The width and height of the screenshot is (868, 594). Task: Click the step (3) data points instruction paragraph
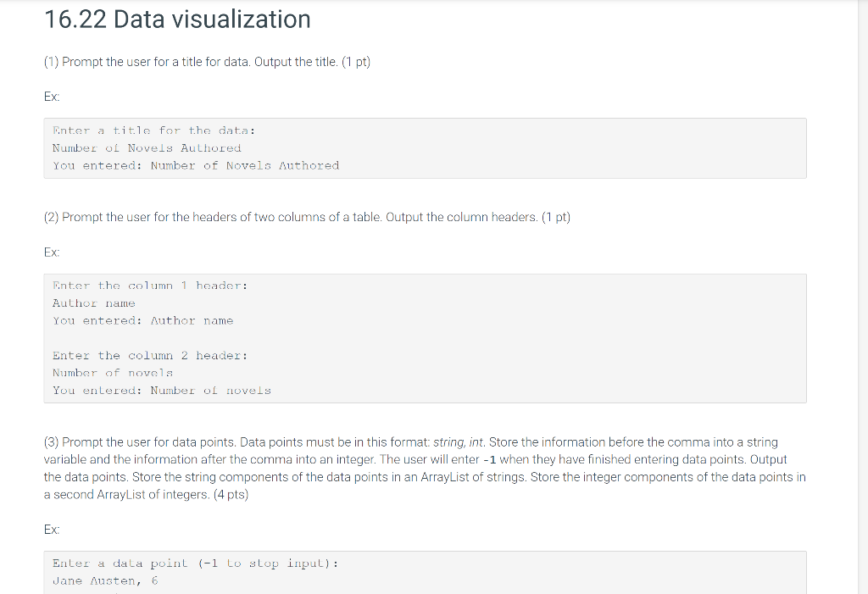tap(425, 469)
